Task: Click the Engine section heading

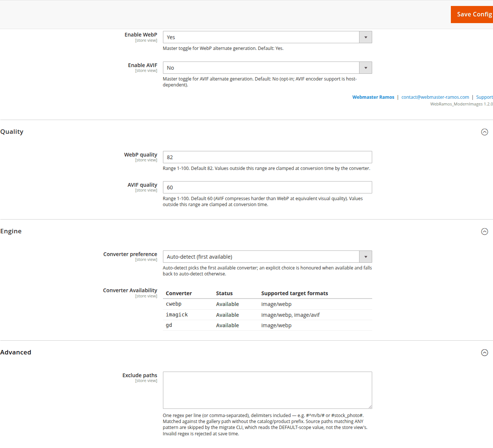Action: (x=11, y=231)
